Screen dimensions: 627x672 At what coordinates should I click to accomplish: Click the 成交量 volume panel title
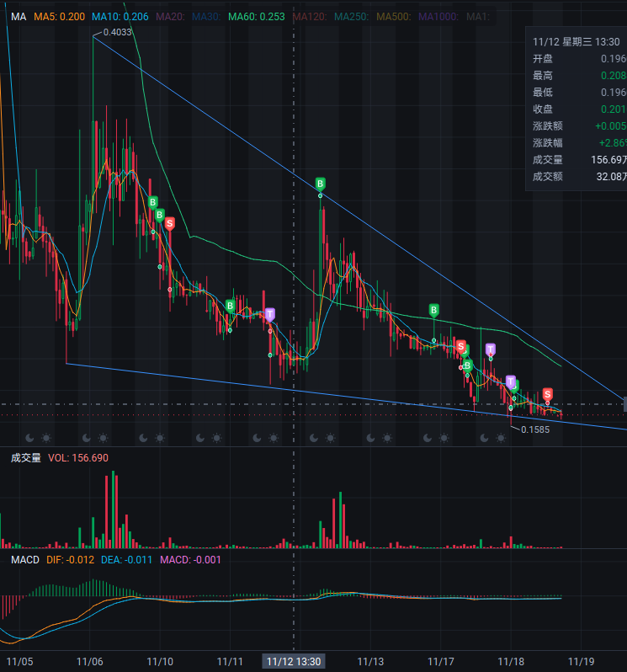click(26, 458)
